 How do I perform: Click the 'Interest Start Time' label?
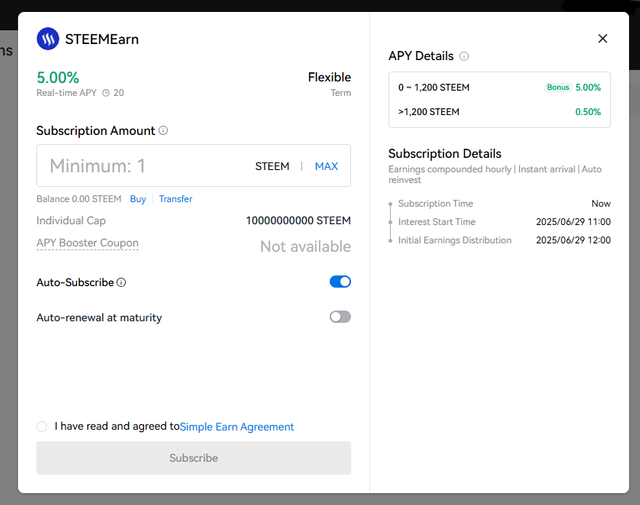pos(437,222)
